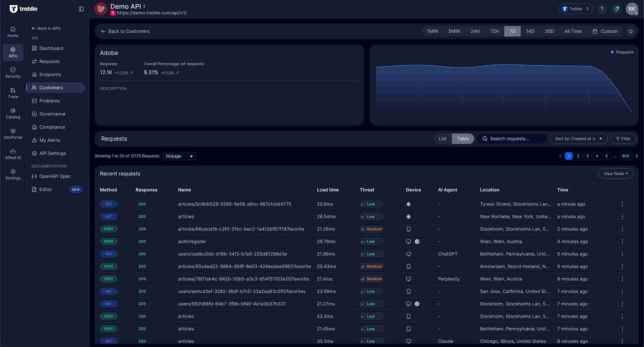Screen dimensions: 644x347
Task: Go Back to Customers
Action: [125, 31]
